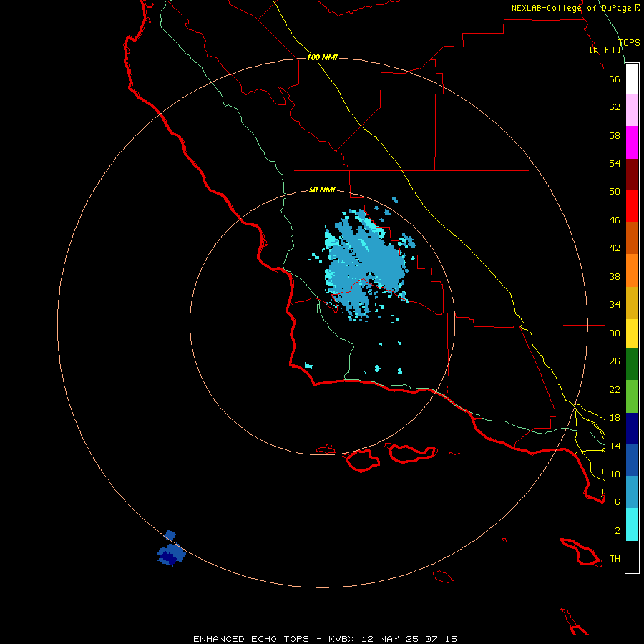Click the 10 legend value
The height and width of the screenshot is (644, 644).
[615, 474]
